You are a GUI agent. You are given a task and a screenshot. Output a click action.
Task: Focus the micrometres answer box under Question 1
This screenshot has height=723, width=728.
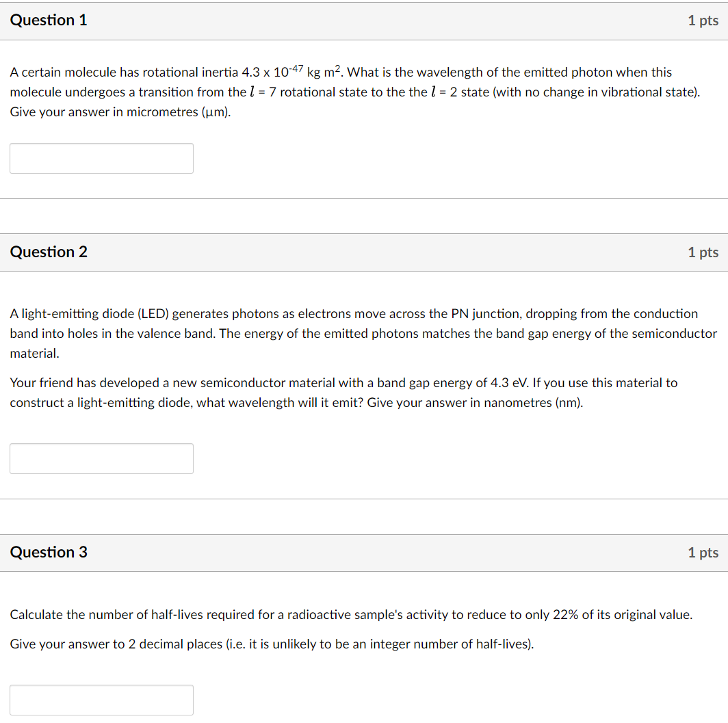101,158
